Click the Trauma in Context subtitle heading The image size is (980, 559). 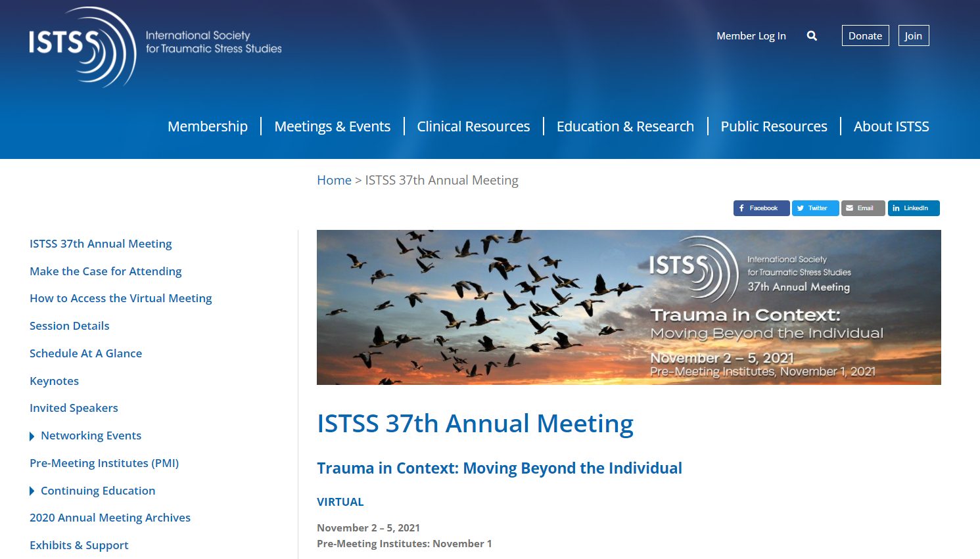(500, 468)
